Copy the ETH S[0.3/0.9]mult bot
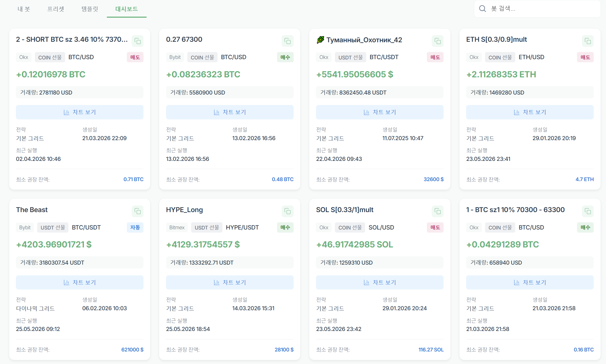Viewport: 606px width, 364px height. 588,41
